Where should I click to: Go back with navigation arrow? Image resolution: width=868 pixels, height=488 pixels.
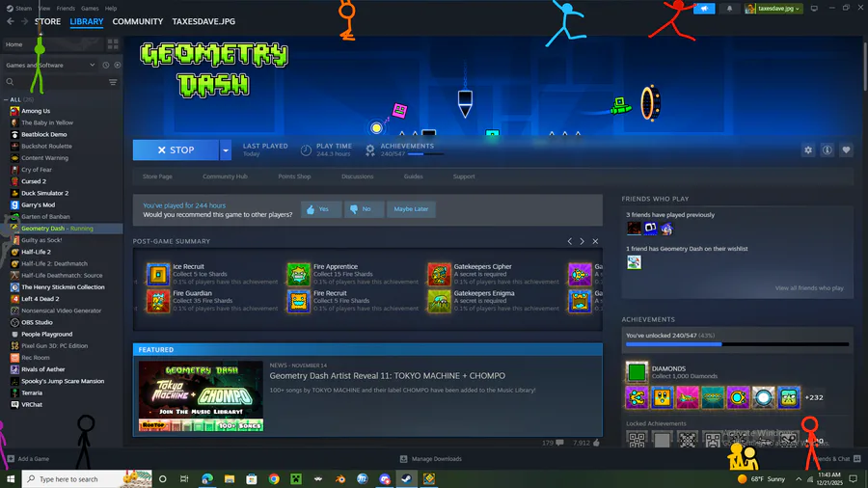(x=11, y=21)
